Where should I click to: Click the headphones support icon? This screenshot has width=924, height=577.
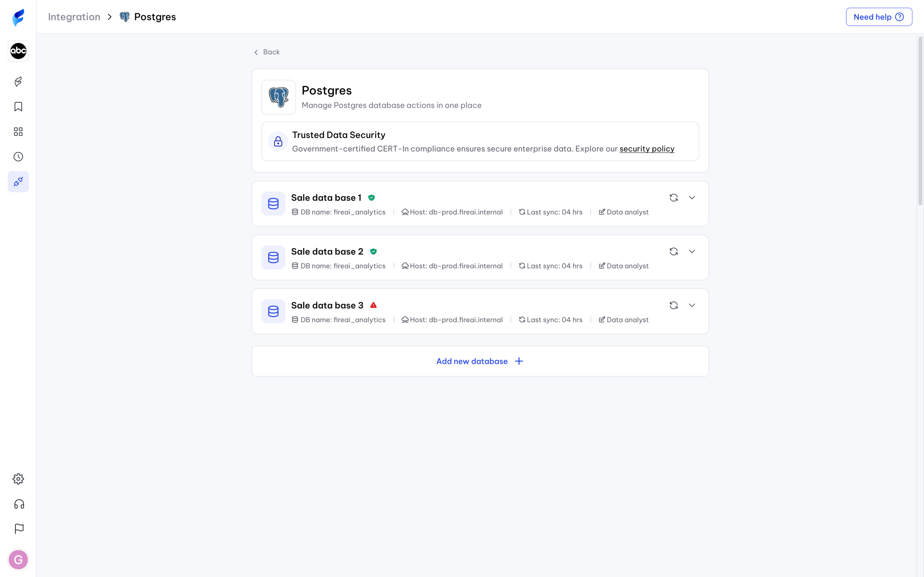click(19, 504)
